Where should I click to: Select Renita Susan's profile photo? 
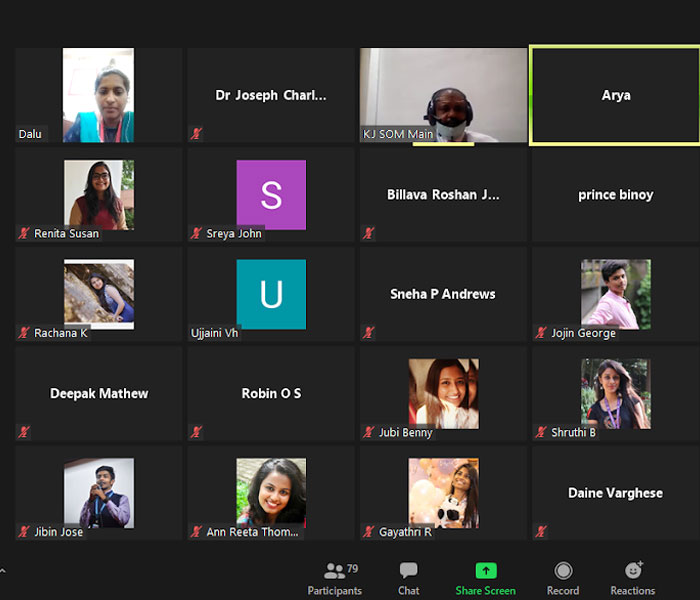99,195
